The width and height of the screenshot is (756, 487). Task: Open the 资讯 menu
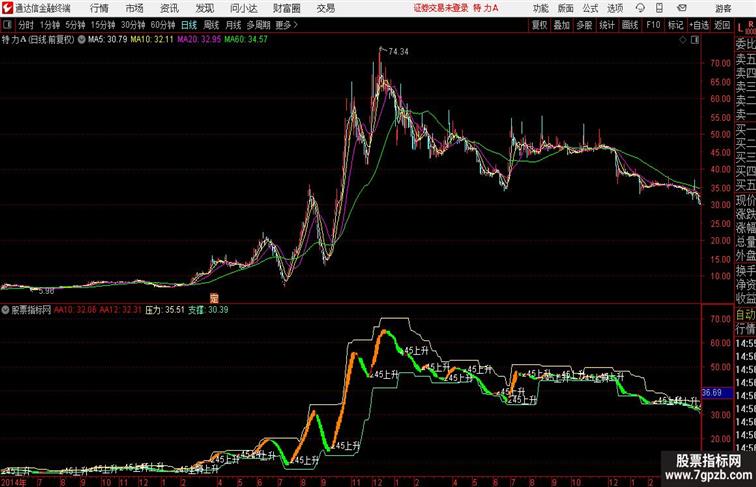169,8
